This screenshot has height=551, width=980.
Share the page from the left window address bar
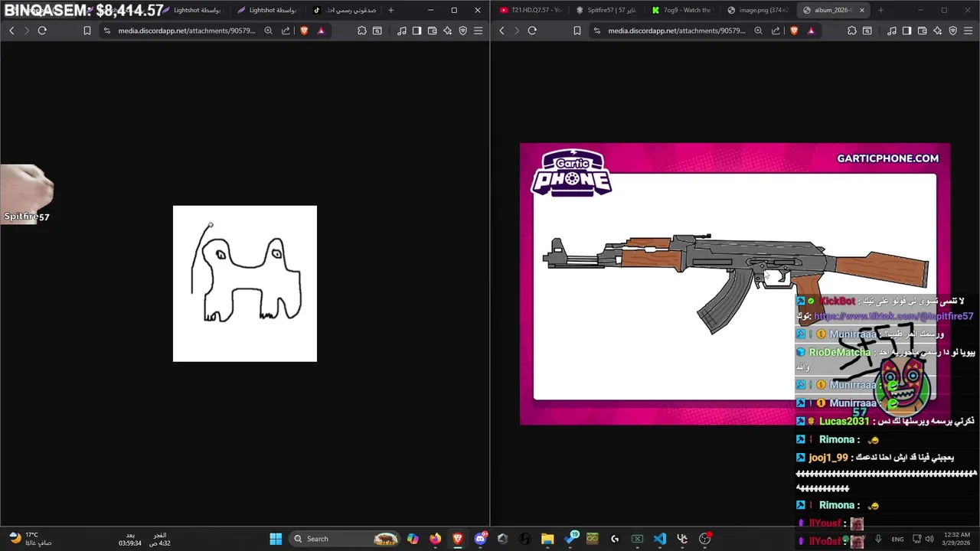click(286, 31)
